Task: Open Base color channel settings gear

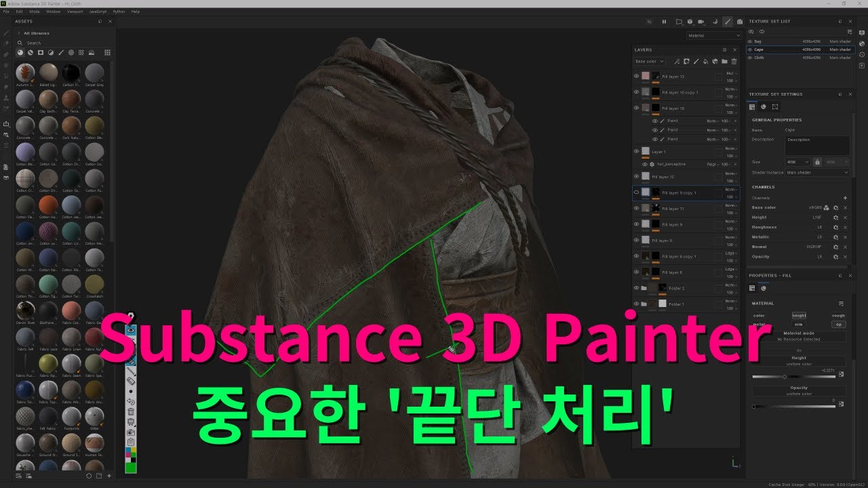Action: coord(836,207)
